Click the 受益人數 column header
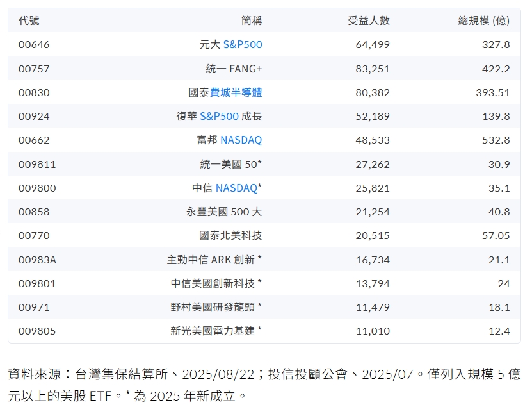532x407 pixels. tap(369, 21)
